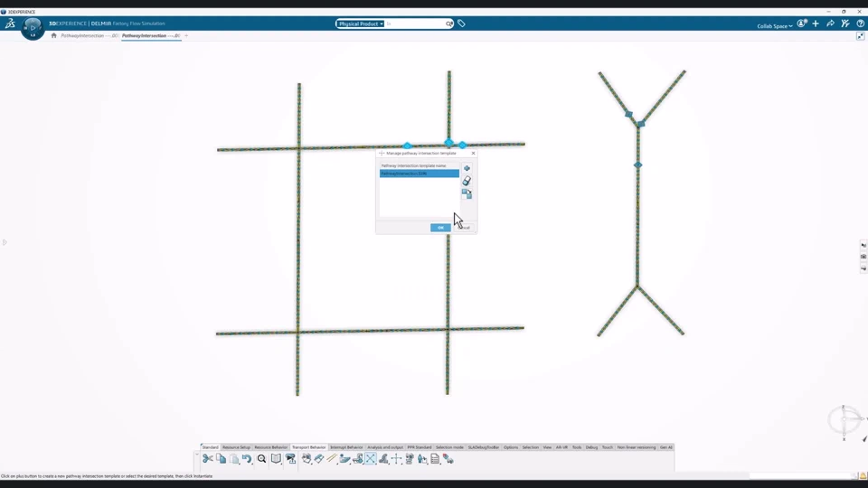
Task: Switch to the PPR Standard tab
Action: 420,447
